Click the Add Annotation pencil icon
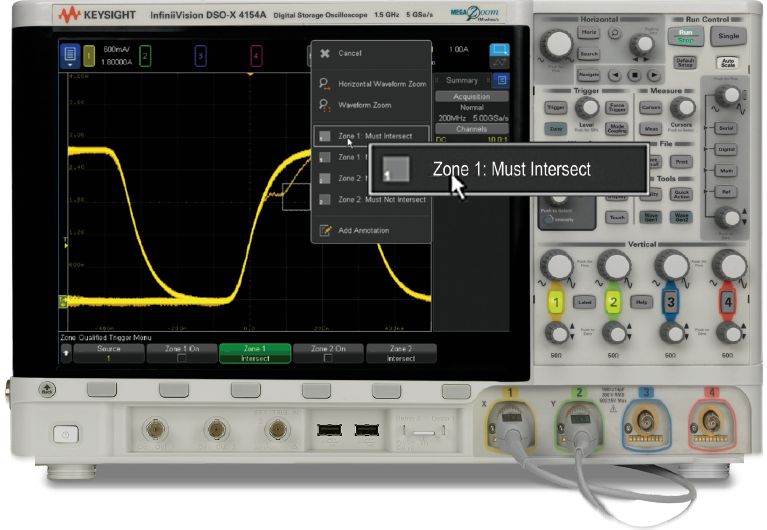 coord(324,230)
